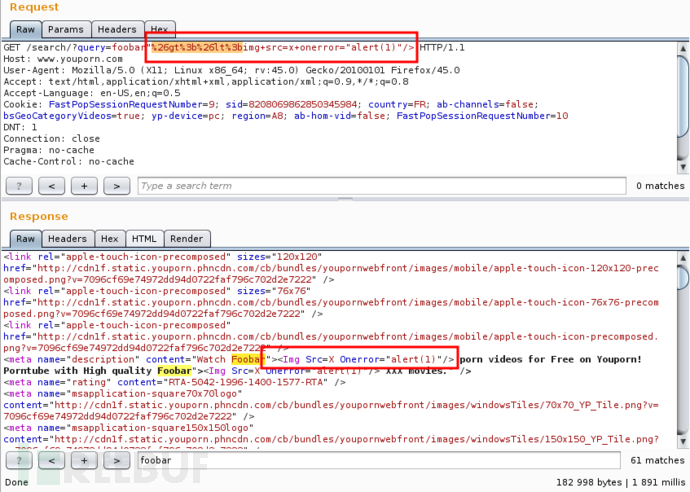Click the 'Done' status bar text
This screenshot has width=690, height=492.
coord(16,482)
